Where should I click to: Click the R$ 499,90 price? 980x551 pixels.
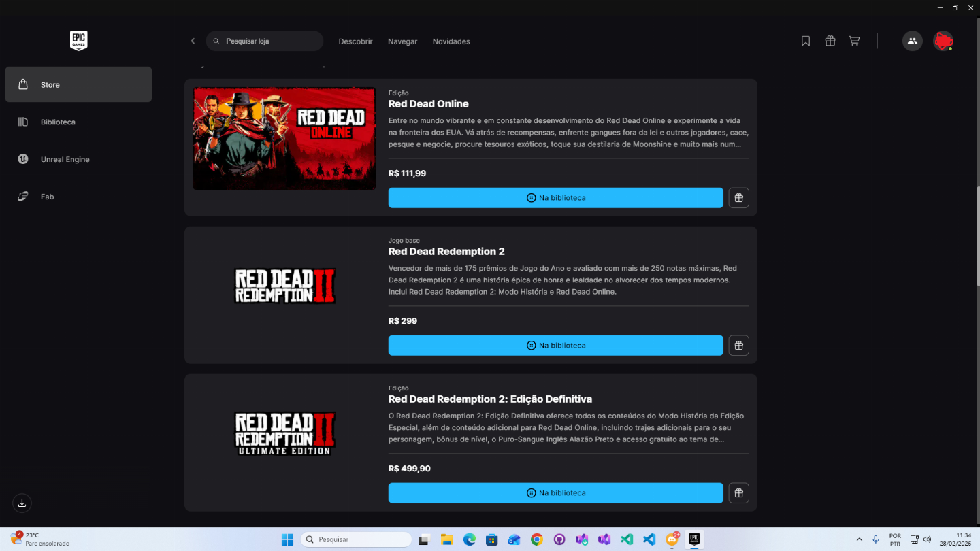click(x=410, y=469)
